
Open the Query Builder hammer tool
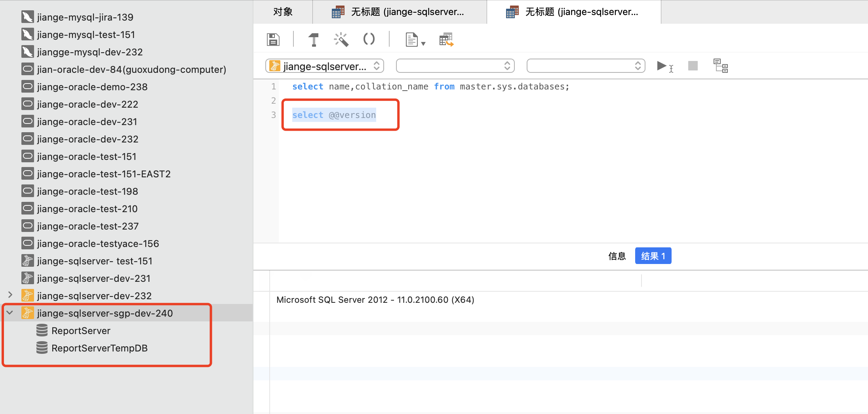pos(313,40)
